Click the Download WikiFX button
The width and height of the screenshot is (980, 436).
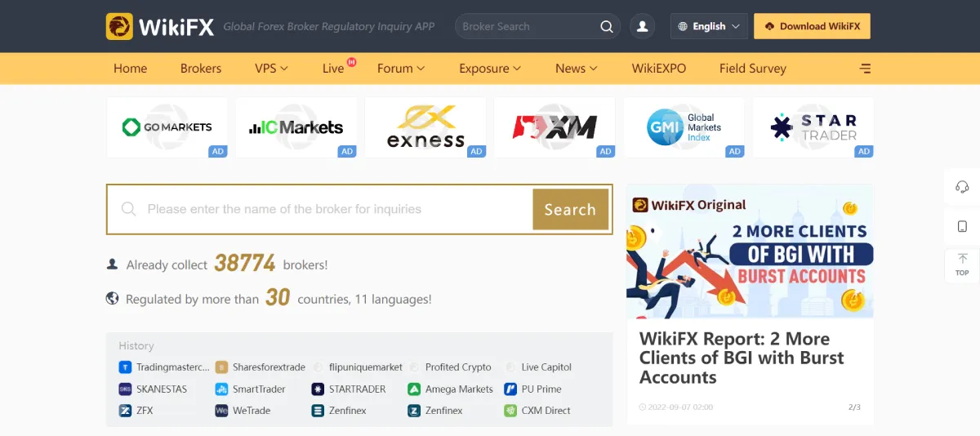pos(812,26)
